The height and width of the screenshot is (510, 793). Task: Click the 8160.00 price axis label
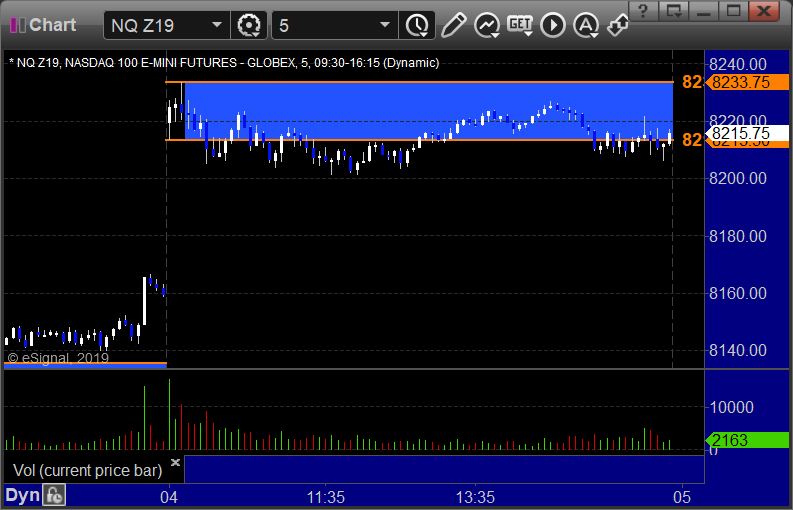738,293
